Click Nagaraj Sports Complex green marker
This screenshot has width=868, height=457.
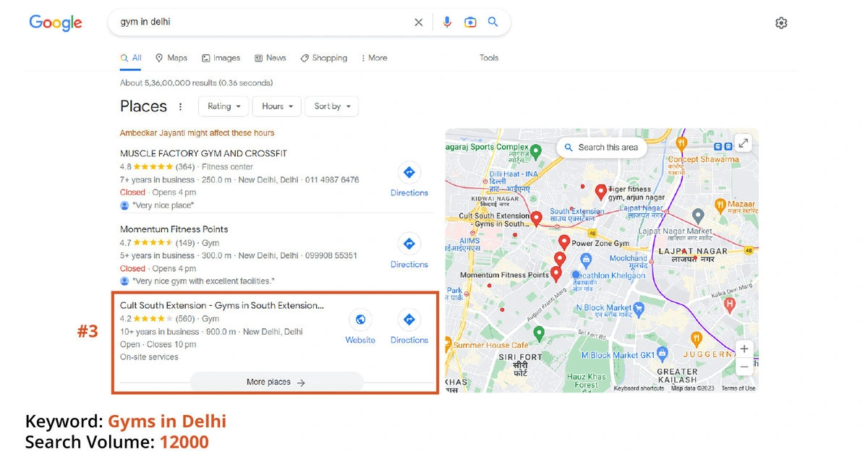(535, 152)
